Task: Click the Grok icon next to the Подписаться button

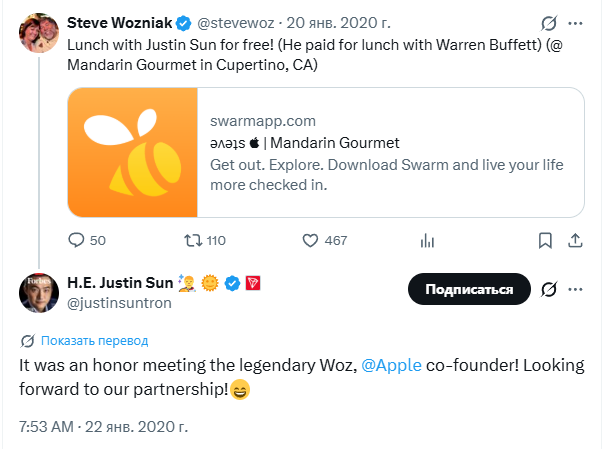Action: pyautogui.click(x=549, y=289)
